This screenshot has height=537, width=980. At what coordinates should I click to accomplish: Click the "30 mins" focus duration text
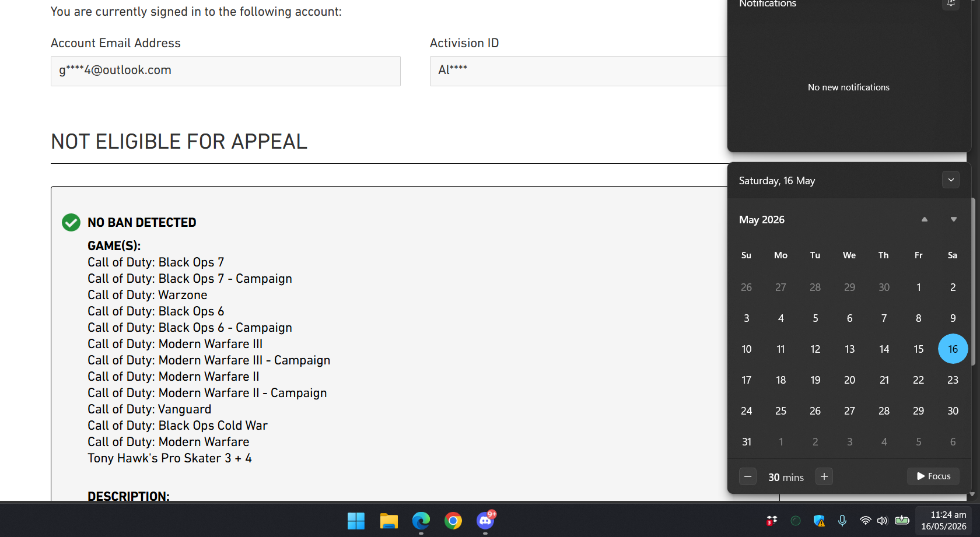786,477
